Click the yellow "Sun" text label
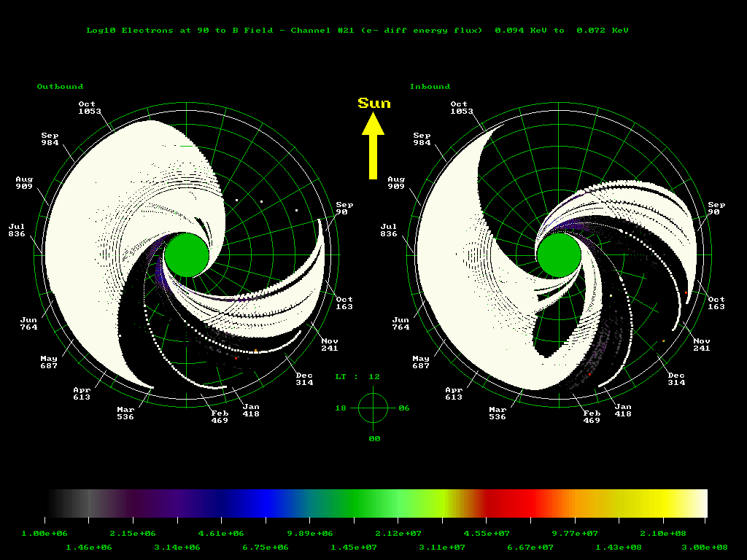Image resolution: width=747 pixels, height=560 pixels. click(x=374, y=104)
